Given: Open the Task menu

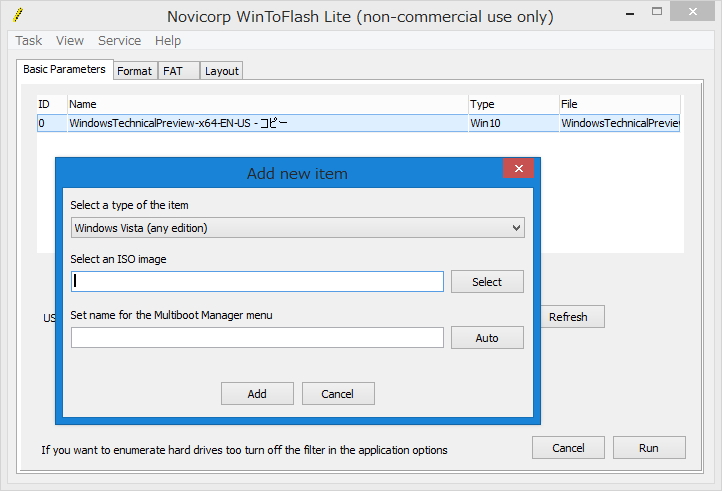Looking at the screenshot, I should click(x=29, y=41).
